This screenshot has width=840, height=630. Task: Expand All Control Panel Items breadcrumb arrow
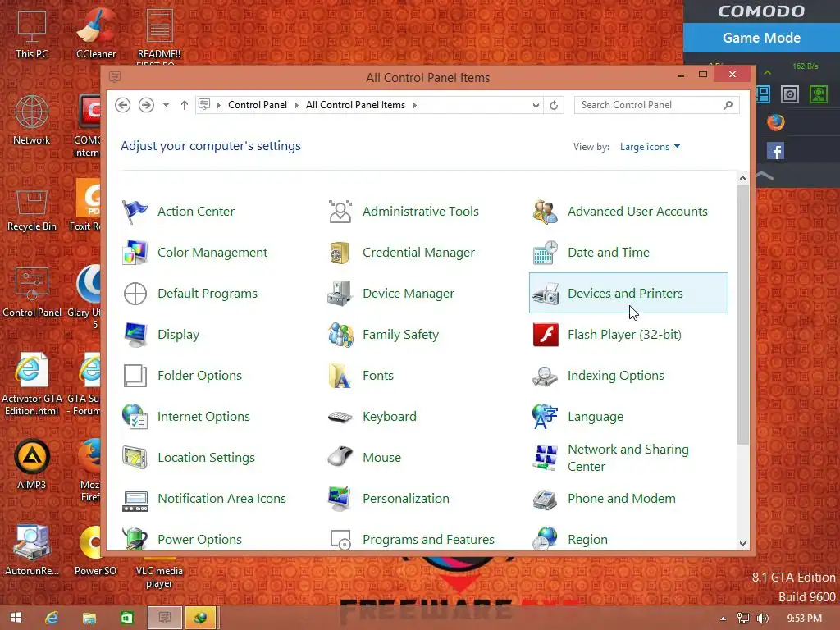(414, 105)
